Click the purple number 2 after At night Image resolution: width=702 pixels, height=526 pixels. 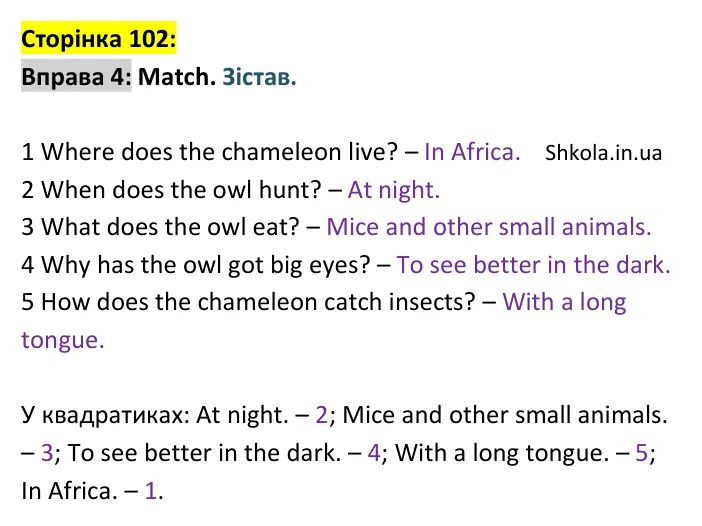click(x=321, y=415)
